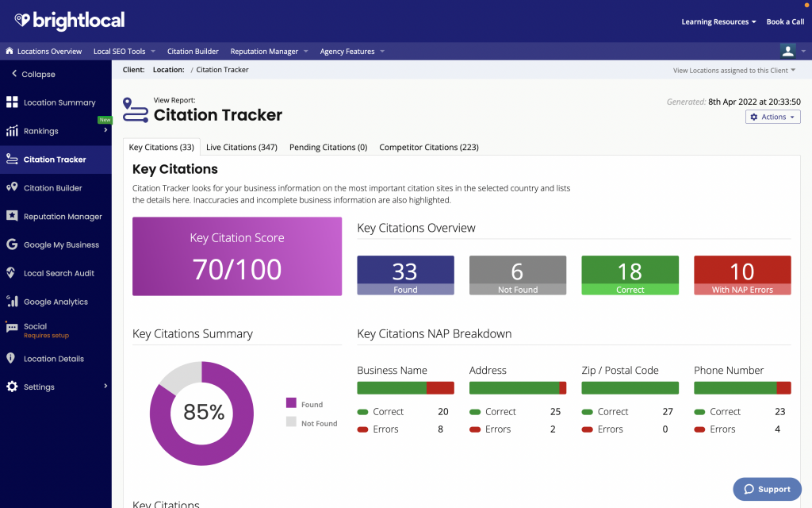Open the Support chat
Image resolution: width=812 pixels, height=508 pixels.
pyautogui.click(x=766, y=489)
